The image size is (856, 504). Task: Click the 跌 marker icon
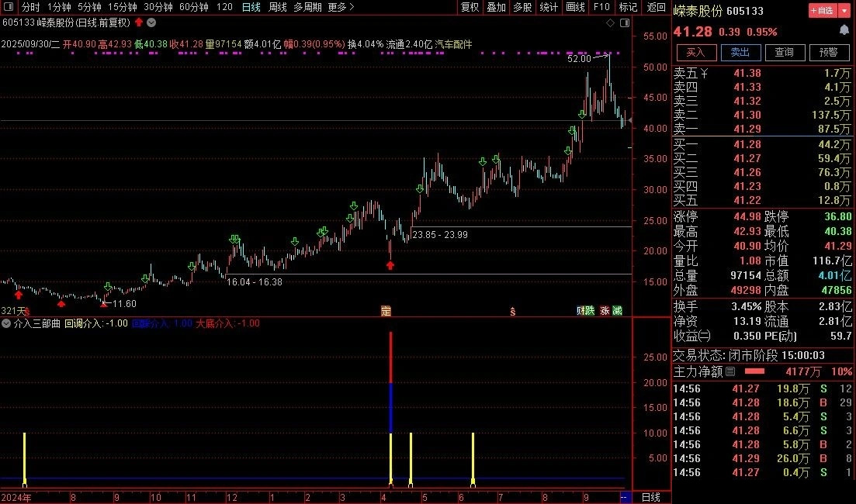(x=590, y=311)
